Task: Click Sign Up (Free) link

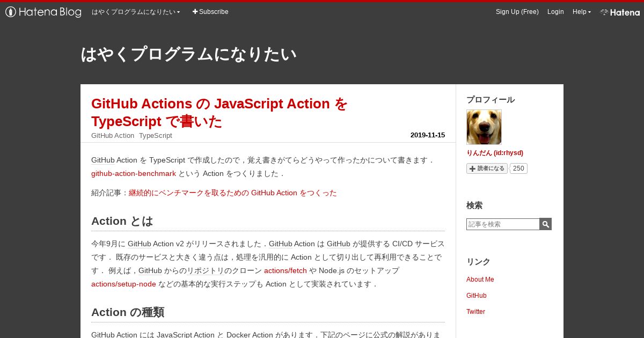Action: 517,12
